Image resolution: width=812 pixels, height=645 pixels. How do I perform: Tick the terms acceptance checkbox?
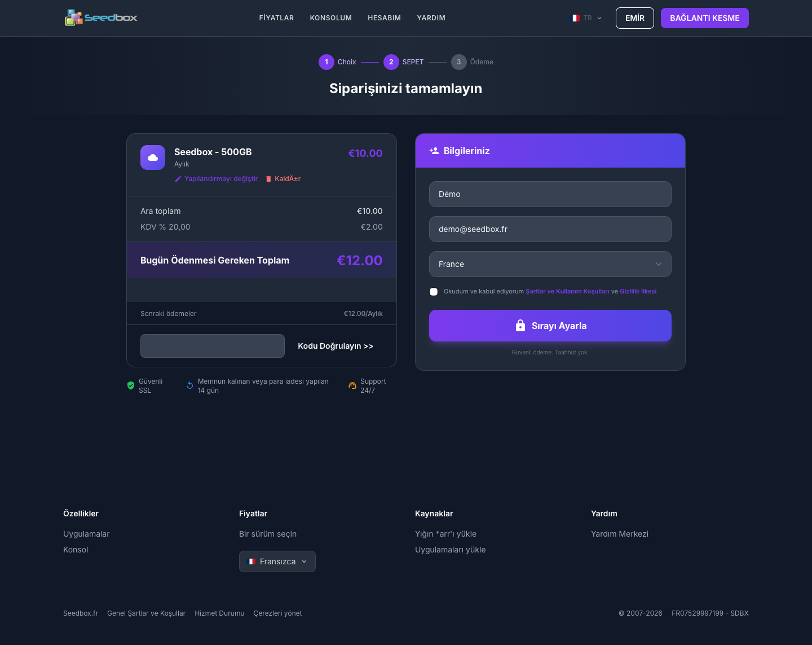pos(434,292)
